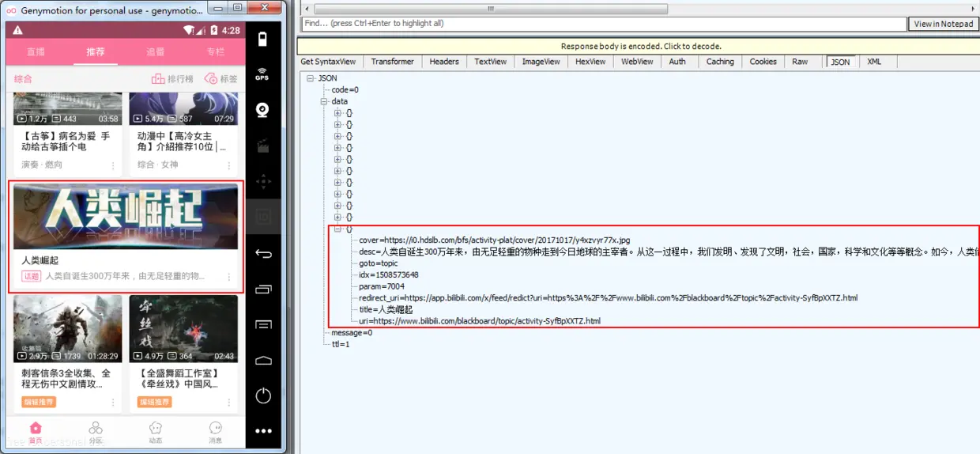This screenshot has width=980, height=454.
Task: Open the 标签 tags icon
Action: (x=211, y=79)
